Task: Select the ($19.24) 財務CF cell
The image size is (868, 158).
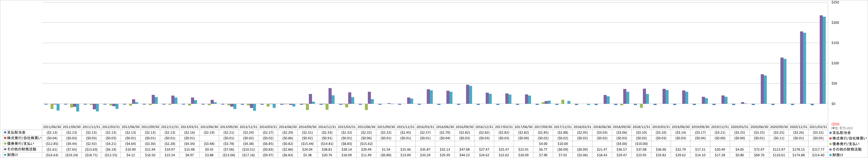Action: pos(72,155)
